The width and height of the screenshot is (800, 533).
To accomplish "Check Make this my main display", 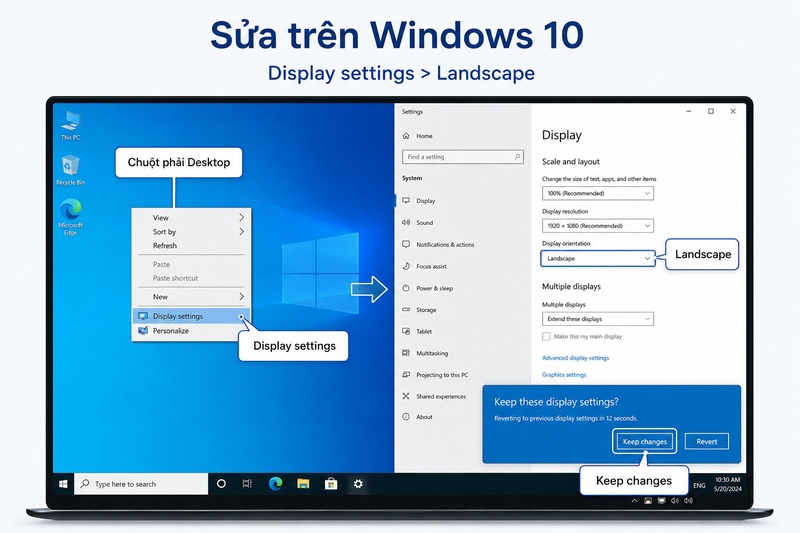I will click(546, 337).
